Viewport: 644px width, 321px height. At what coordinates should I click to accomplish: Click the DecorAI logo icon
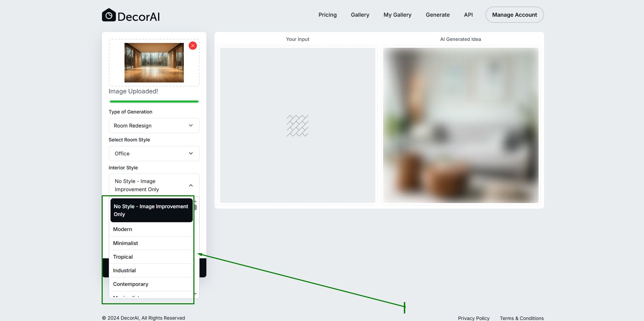(108, 15)
